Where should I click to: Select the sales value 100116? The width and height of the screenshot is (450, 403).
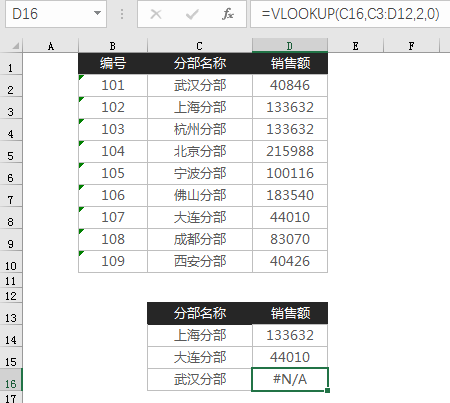[x=290, y=173]
